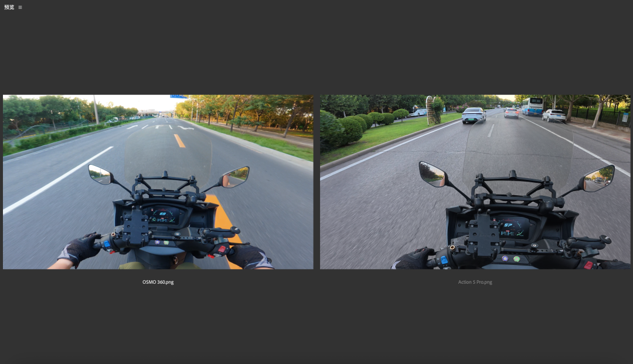Screen dimensions: 633x364
Task: Open the 预览 panel hamburger menu
Action: click(x=20, y=8)
